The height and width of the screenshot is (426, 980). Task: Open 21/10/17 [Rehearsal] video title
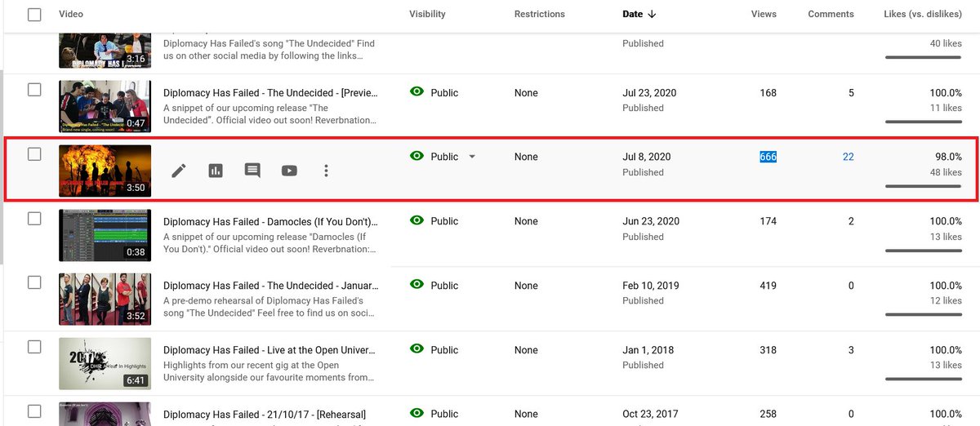pyautogui.click(x=265, y=414)
